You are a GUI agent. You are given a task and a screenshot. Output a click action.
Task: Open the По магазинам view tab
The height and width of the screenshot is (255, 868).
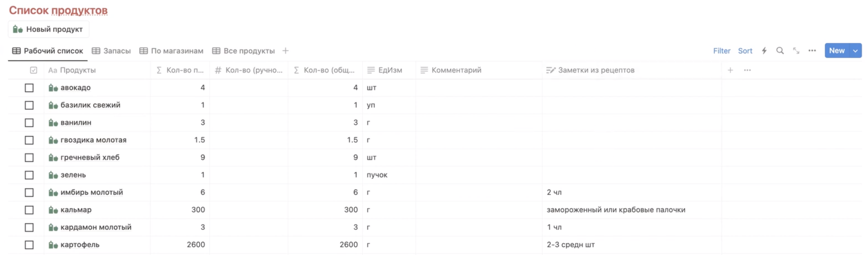tap(172, 51)
